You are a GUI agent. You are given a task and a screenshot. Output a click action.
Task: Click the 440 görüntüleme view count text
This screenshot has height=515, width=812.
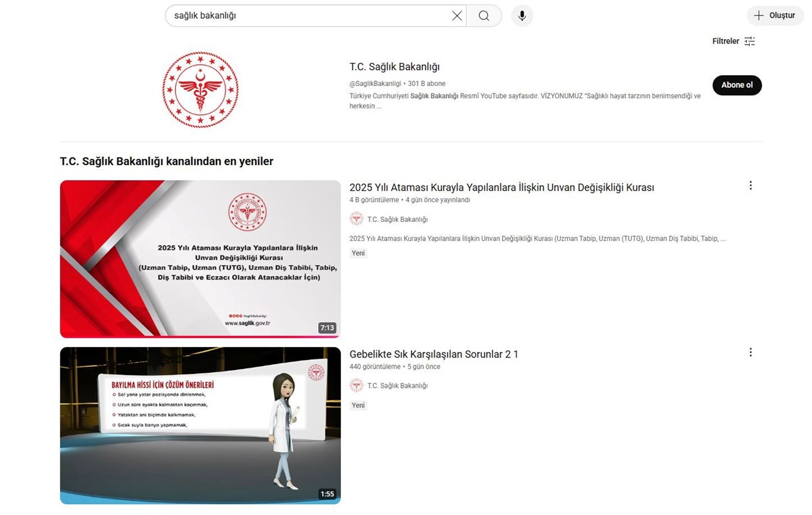coord(375,367)
